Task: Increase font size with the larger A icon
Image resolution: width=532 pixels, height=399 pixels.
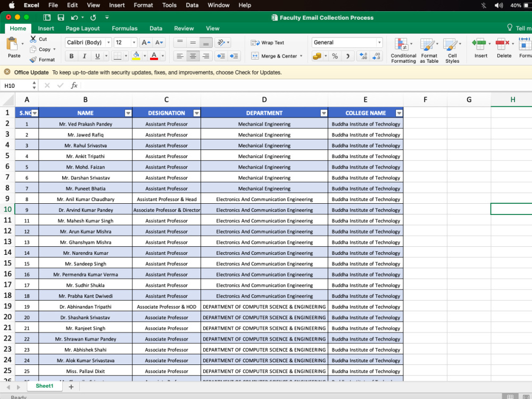Action: pos(146,43)
